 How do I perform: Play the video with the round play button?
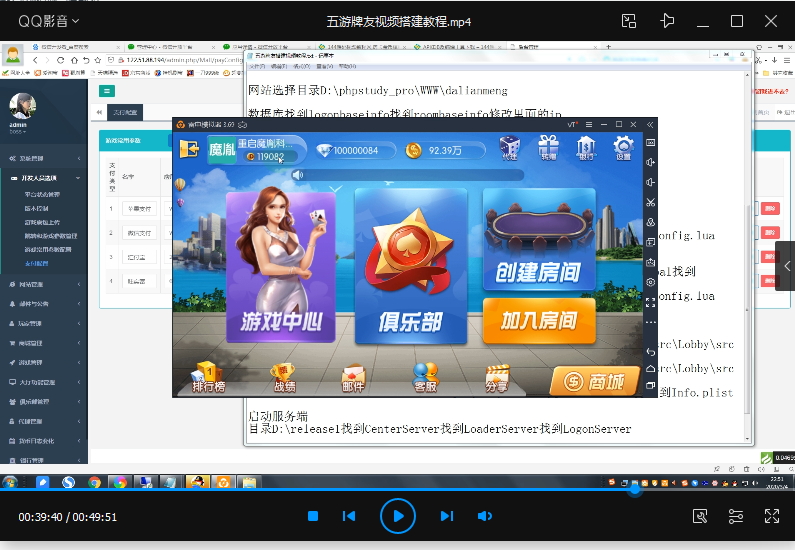[398, 516]
